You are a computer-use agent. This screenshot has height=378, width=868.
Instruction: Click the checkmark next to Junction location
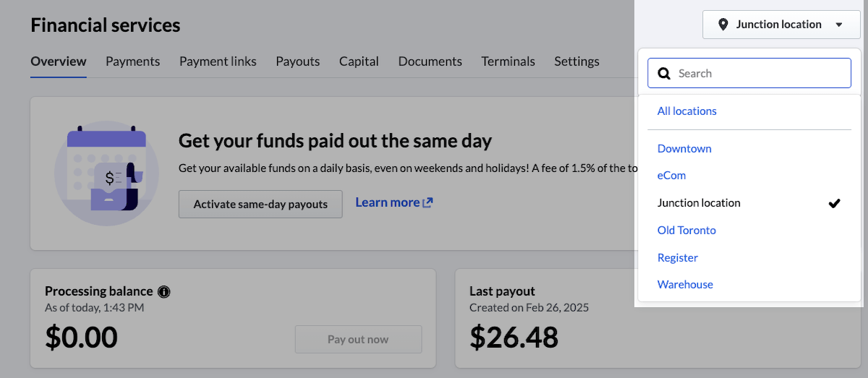pyautogui.click(x=834, y=203)
